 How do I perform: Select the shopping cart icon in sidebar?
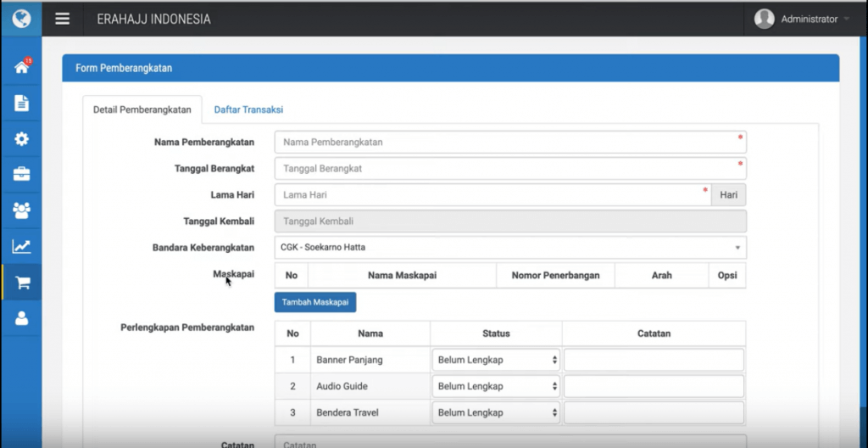21,283
